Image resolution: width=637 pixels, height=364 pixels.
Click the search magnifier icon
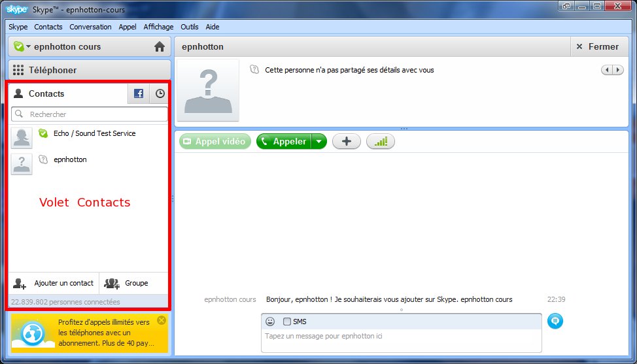click(x=19, y=114)
